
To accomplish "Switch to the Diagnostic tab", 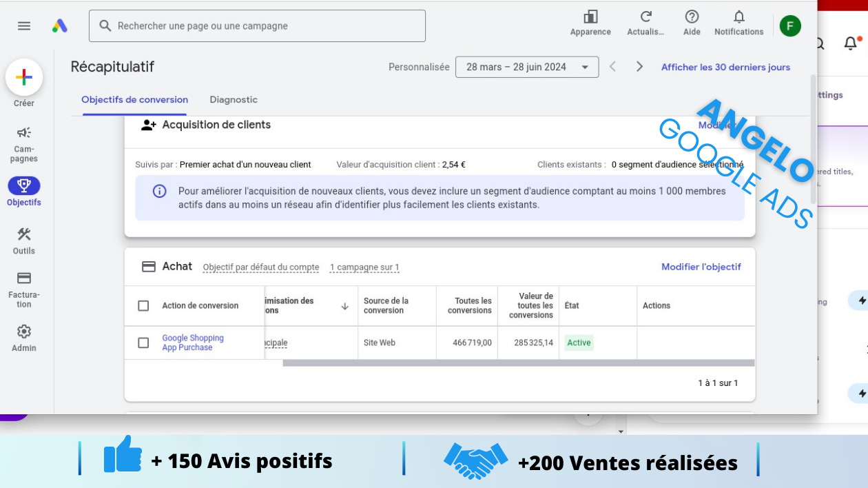I will point(234,99).
